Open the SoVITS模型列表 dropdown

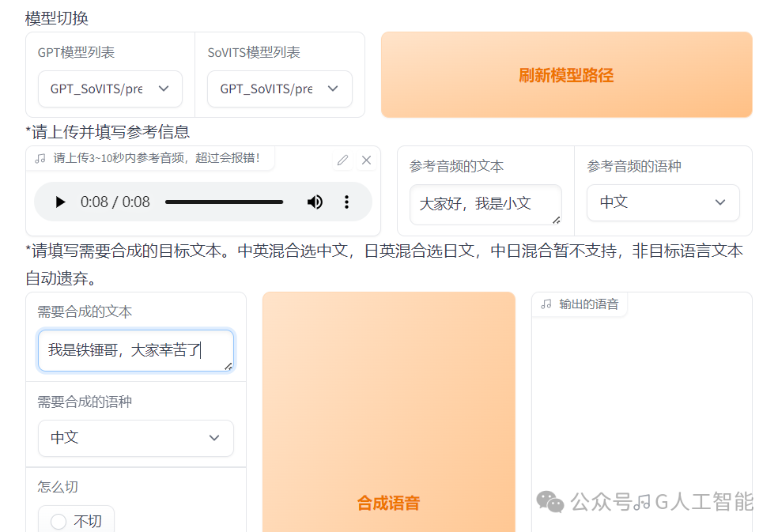pyautogui.click(x=280, y=89)
